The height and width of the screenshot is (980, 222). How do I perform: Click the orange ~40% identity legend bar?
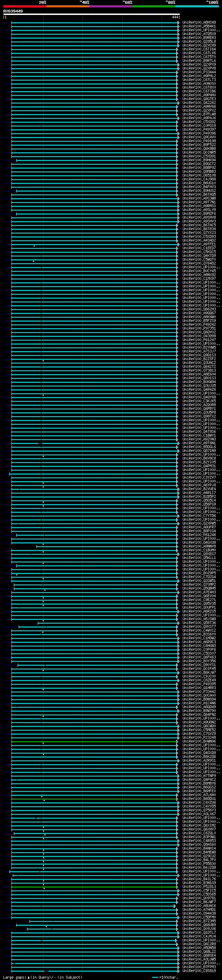click(68, 6)
